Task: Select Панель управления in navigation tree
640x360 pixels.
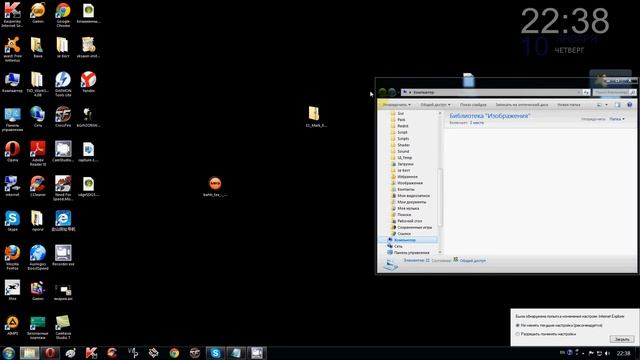Action: point(408,253)
